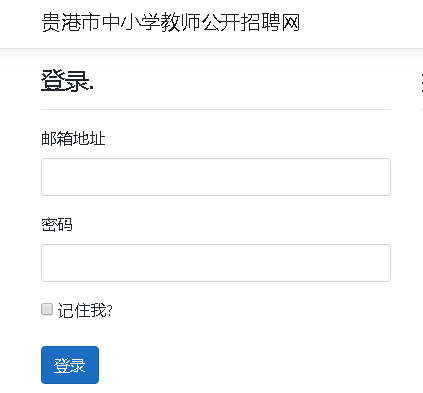Image resolution: width=423 pixels, height=393 pixels.
Task: Submit the form with the blue 登录 button
Action: [70, 365]
